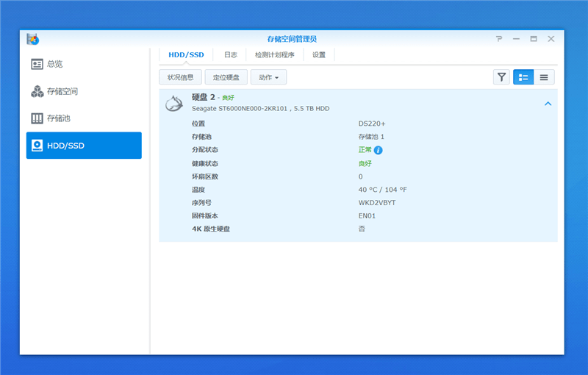Click the DS220+ location value

pyautogui.click(x=372, y=124)
